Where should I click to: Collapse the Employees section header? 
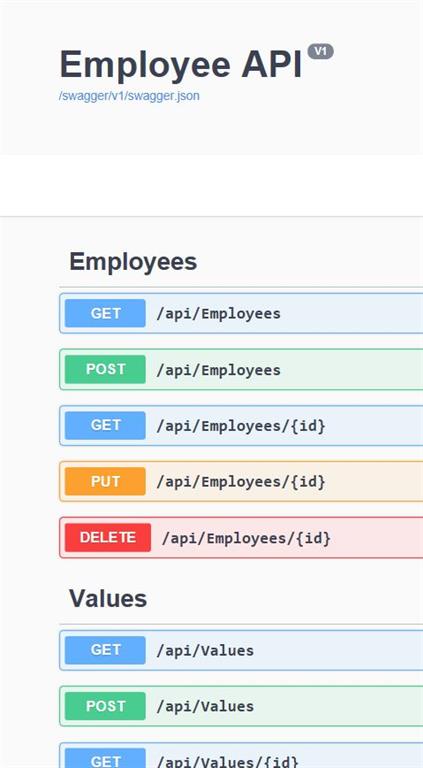(133, 262)
